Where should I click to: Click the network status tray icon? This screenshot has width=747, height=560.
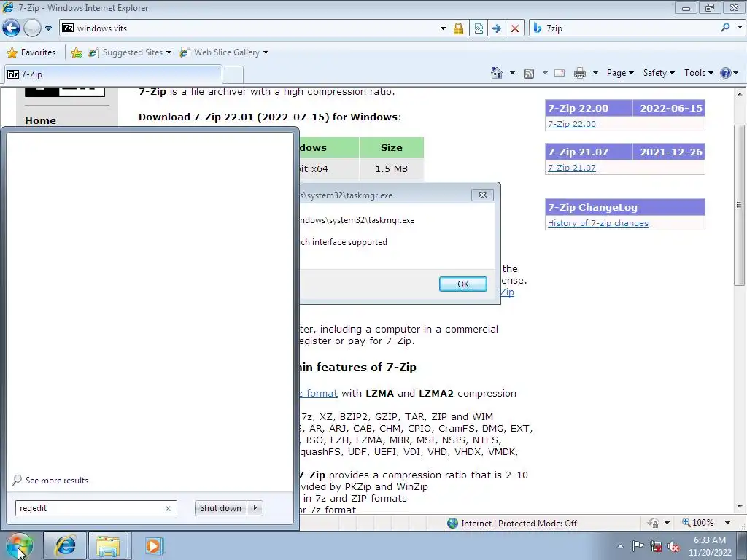coord(656,546)
